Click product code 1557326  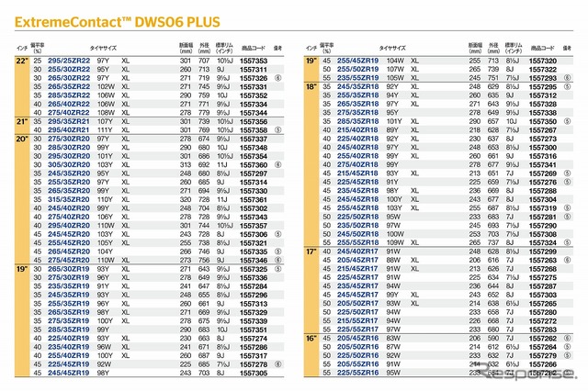(x=254, y=78)
